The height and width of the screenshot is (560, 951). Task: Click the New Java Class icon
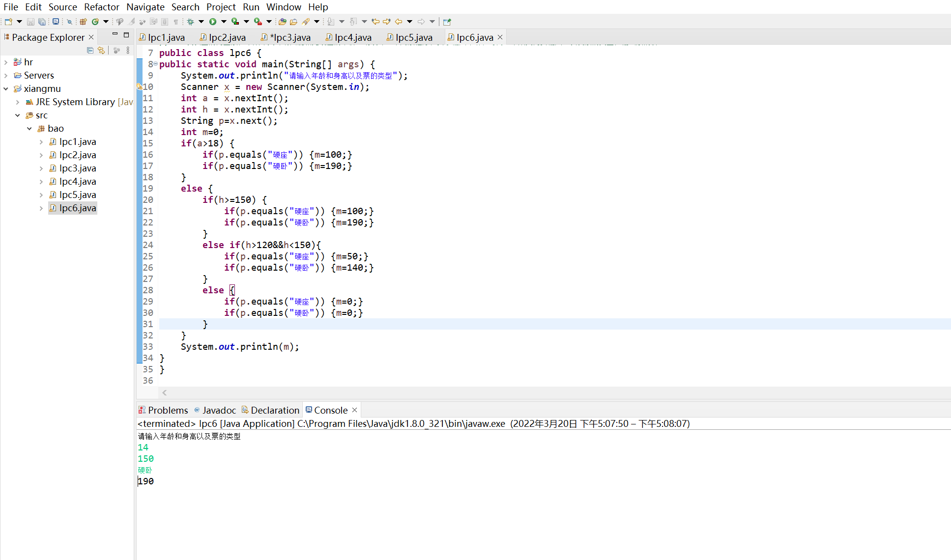(x=95, y=22)
